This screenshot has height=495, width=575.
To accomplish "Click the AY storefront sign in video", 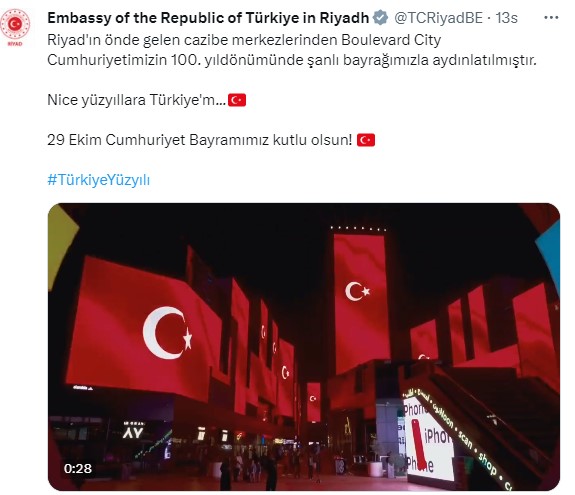I will point(133,431).
